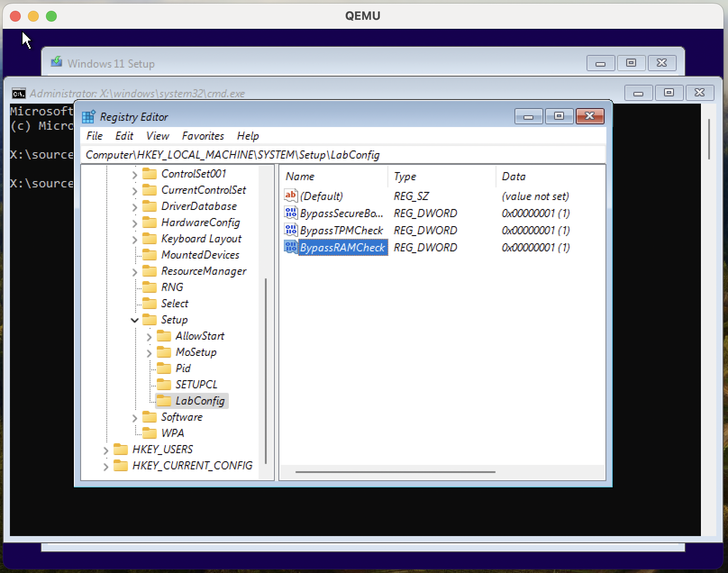Close the Registry Editor window

(x=590, y=116)
